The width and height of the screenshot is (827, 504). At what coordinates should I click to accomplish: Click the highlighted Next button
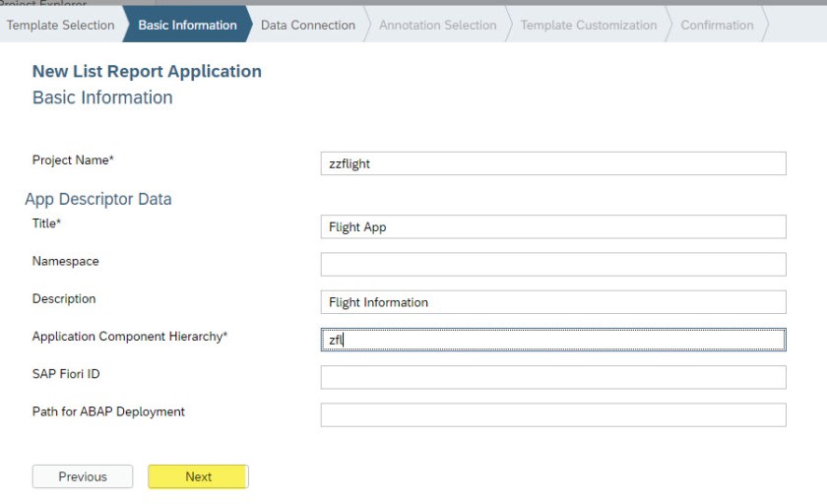coord(198,476)
